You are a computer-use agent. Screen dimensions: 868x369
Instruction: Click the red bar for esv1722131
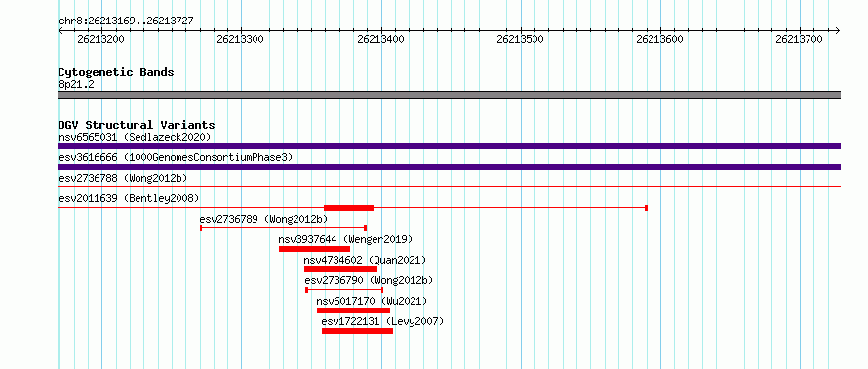click(358, 331)
